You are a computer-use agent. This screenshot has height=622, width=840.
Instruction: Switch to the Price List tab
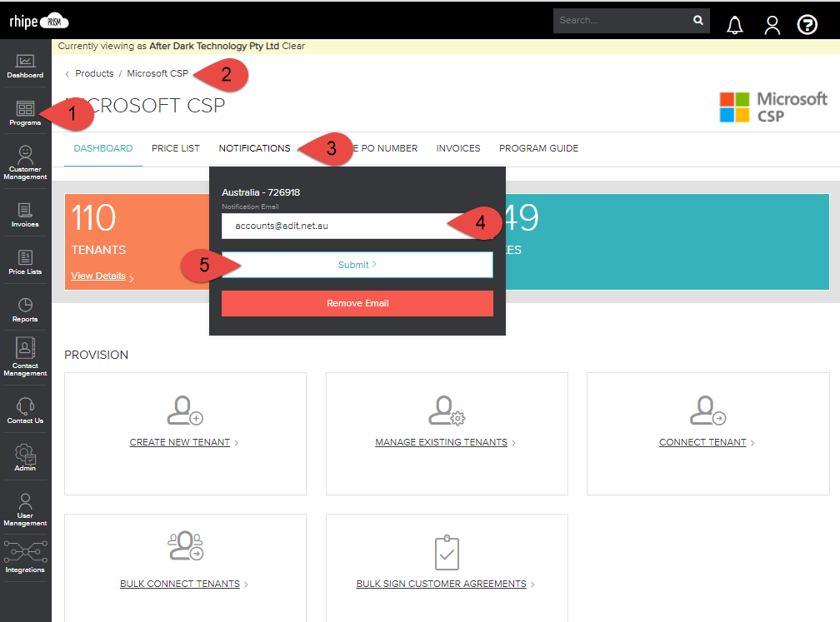point(176,148)
